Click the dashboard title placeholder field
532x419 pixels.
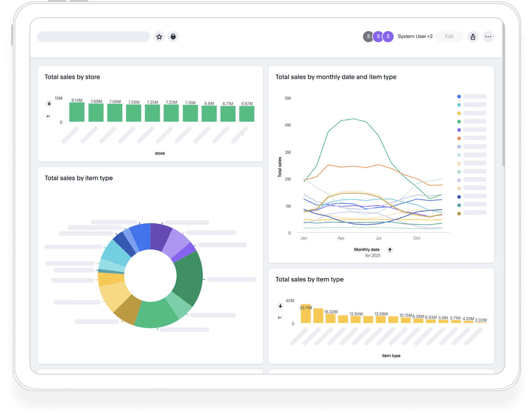93,36
